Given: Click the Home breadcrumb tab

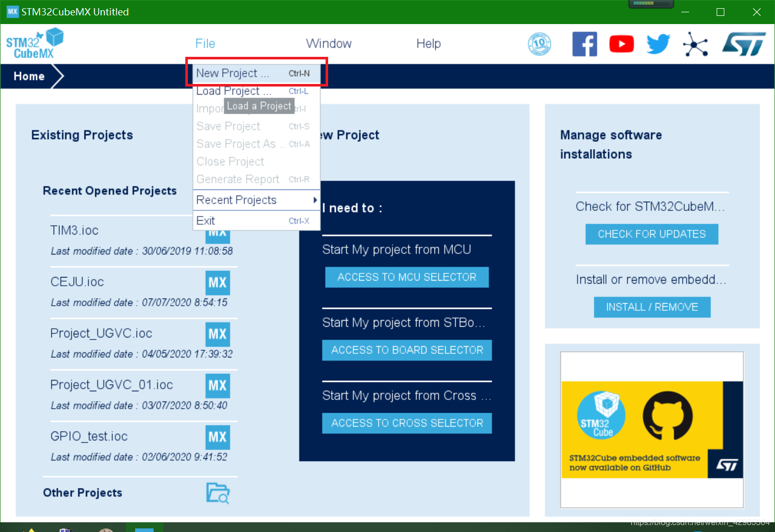Looking at the screenshot, I should [x=29, y=76].
